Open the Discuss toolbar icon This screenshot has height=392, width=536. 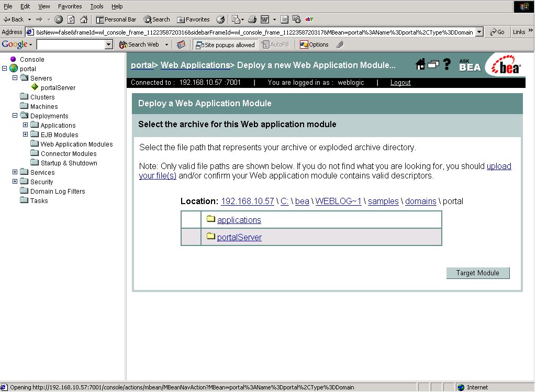(x=284, y=19)
